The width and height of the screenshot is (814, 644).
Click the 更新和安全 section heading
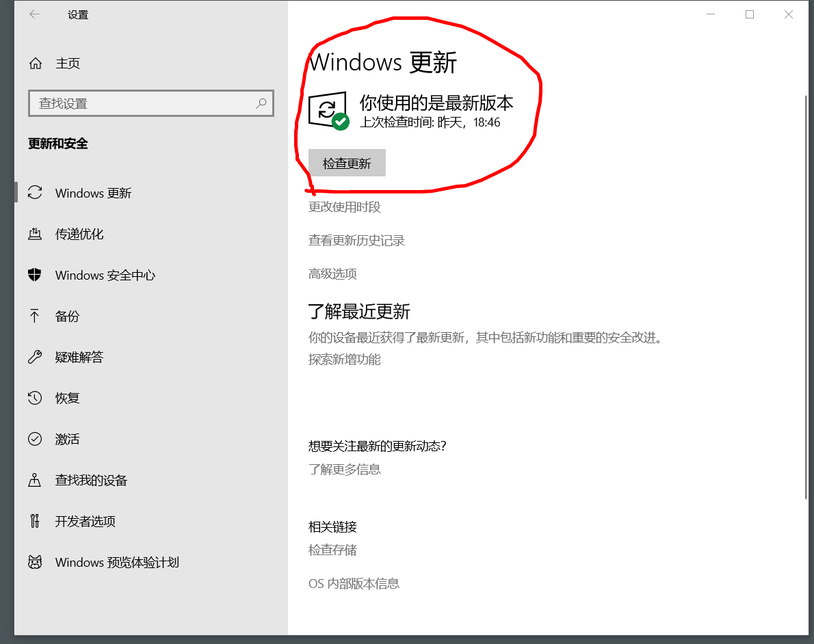click(x=57, y=144)
